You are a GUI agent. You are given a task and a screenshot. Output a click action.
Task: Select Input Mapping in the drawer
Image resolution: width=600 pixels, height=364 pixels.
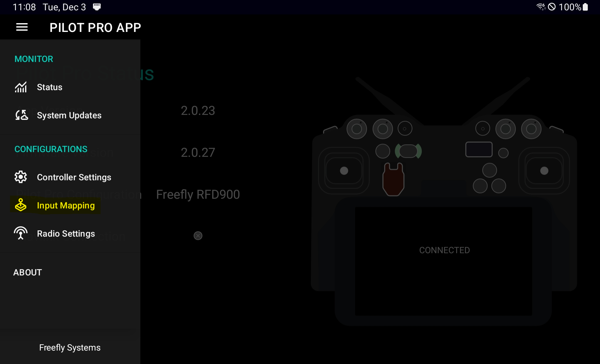tap(66, 205)
